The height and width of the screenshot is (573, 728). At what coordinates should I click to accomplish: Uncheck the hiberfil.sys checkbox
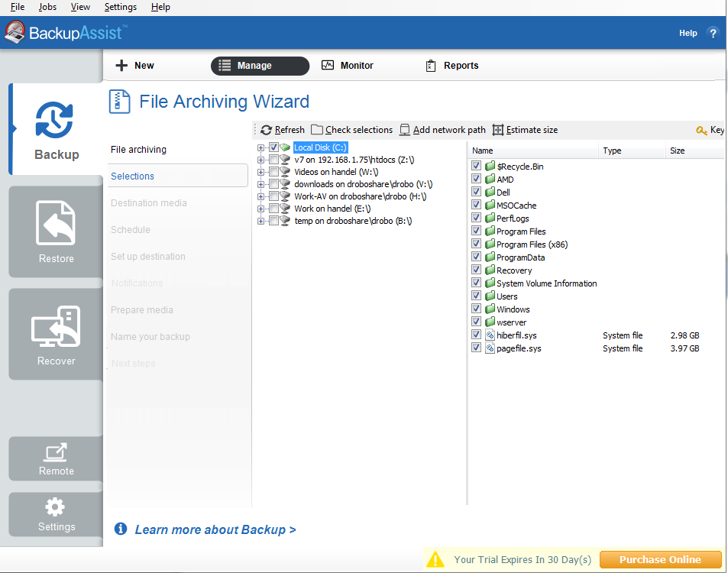click(476, 335)
